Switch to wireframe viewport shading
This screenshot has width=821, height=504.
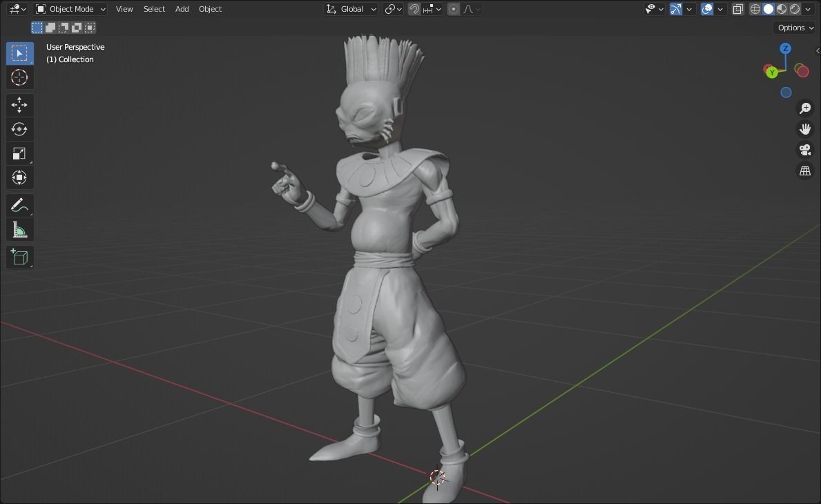(755, 9)
